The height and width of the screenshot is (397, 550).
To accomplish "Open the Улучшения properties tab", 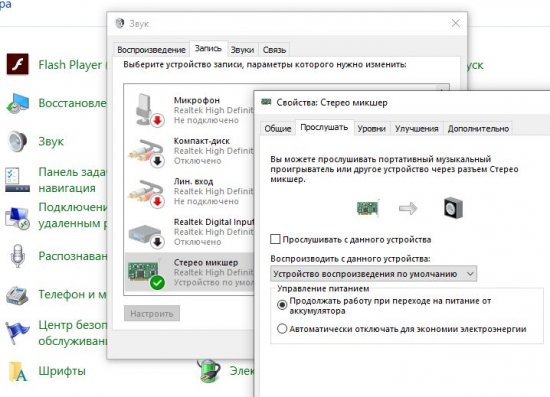I will (417, 129).
